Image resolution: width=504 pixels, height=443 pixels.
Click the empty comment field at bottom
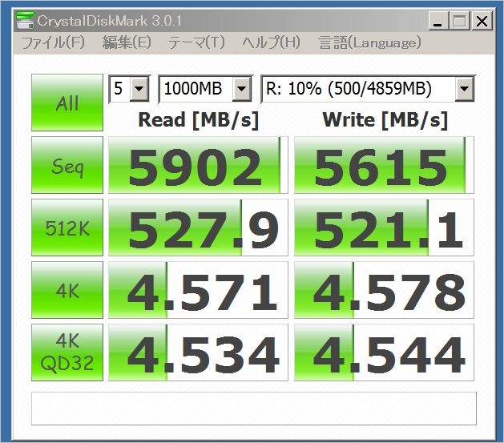(x=254, y=409)
